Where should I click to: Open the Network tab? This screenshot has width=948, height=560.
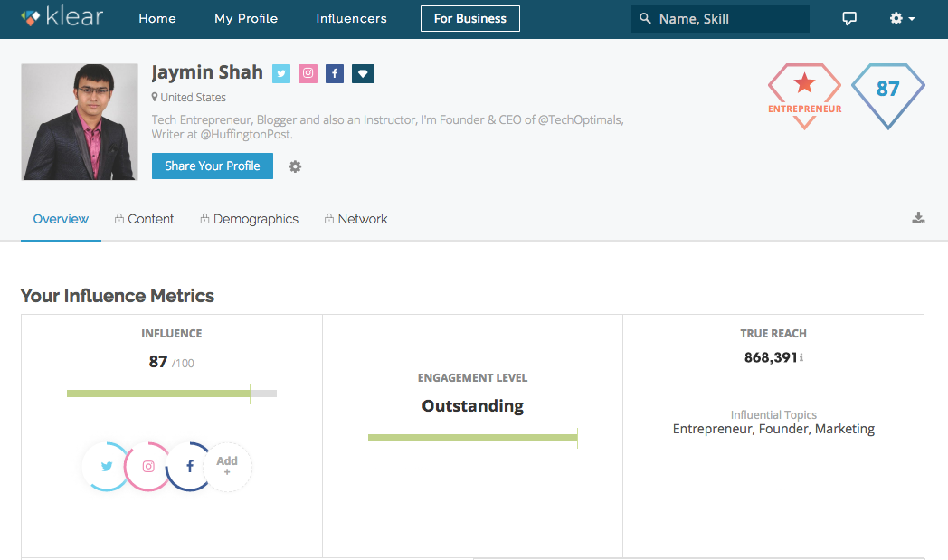[356, 219]
